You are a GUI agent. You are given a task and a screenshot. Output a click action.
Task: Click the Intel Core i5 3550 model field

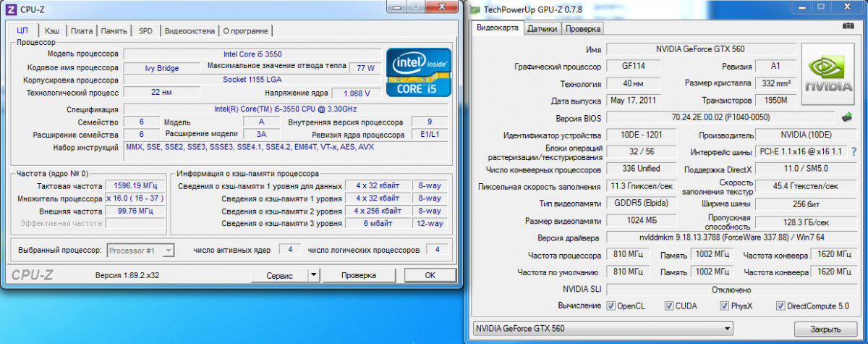pos(252,54)
